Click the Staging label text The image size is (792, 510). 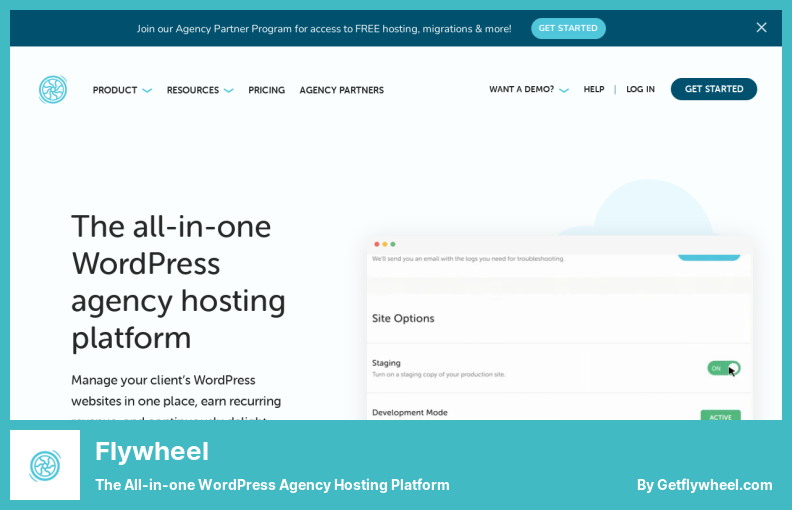pyautogui.click(x=386, y=363)
